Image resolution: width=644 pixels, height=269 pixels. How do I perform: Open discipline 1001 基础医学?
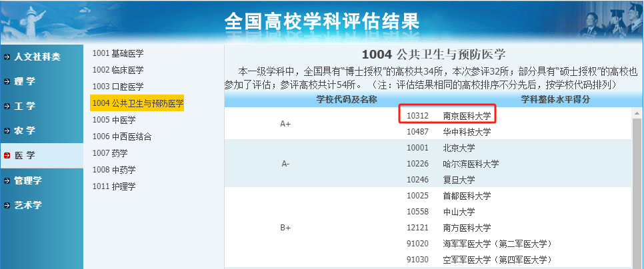tap(118, 53)
